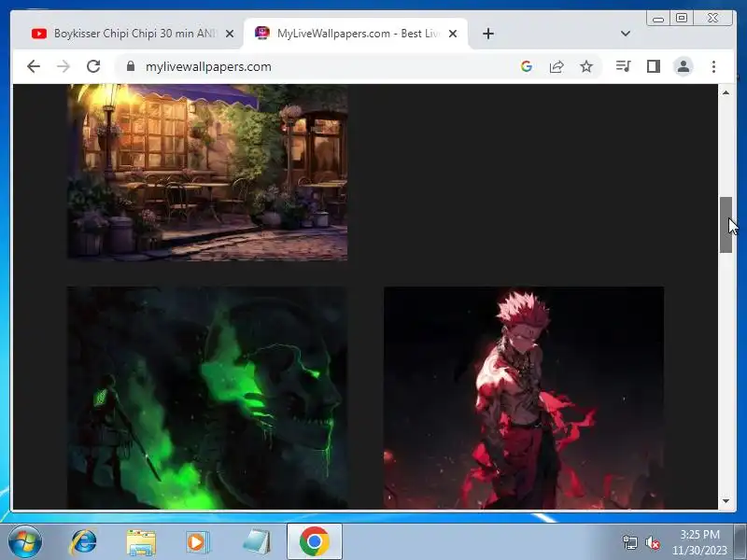
Task: Open a new browser tab
Action: [487, 34]
